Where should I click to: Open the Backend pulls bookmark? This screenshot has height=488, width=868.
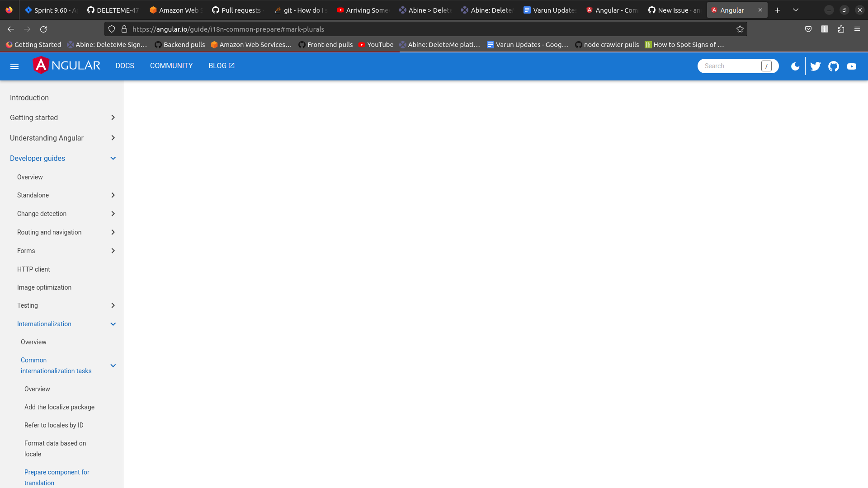[179, 45]
